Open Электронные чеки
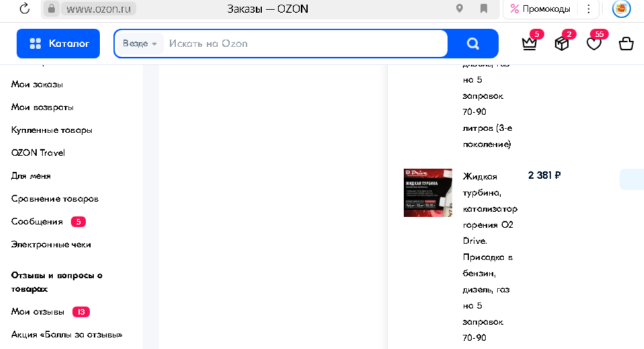 click(x=51, y=245)
